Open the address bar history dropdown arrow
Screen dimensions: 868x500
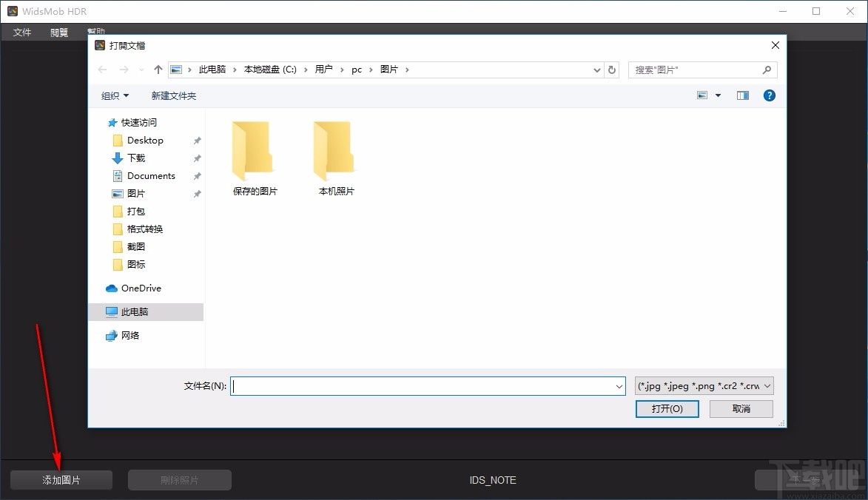point(596,69)
